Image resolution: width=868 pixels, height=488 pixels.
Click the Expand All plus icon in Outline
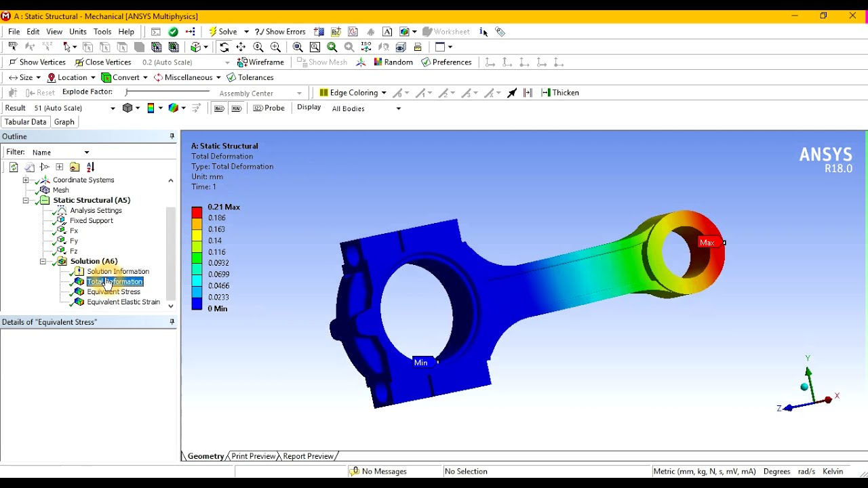pyautogui.click(x=60, y=167)
